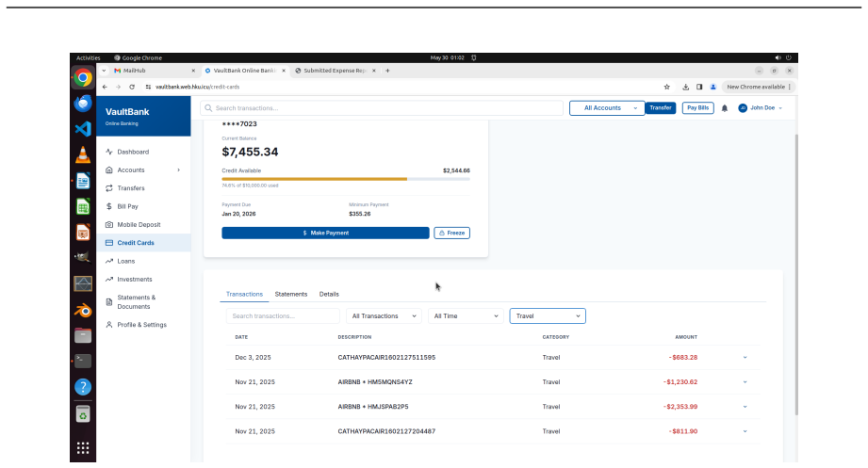This screenshot has height=468, width=868.
Task: Open VLC media player from the dock
Action: [x=83, y=154]
